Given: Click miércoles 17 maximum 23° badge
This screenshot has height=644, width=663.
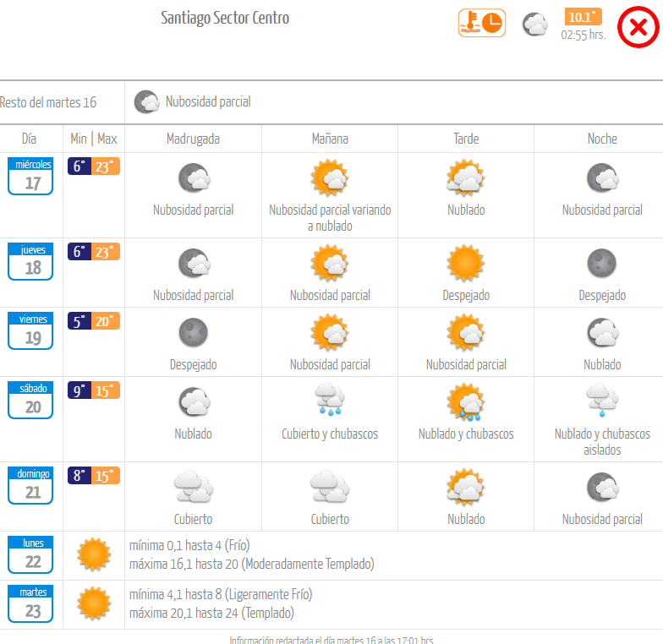Looking at the screenshot, I should [x=106, y=166].
